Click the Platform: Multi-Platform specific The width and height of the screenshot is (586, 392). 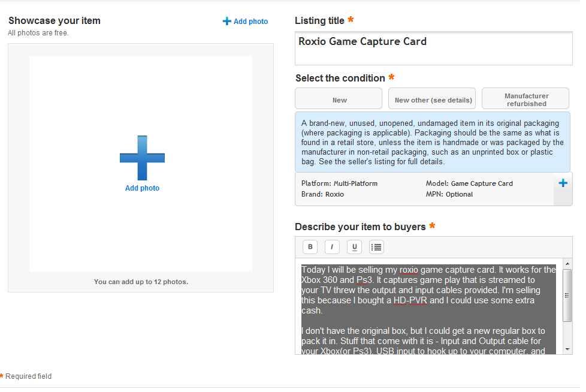pos(339,183)
